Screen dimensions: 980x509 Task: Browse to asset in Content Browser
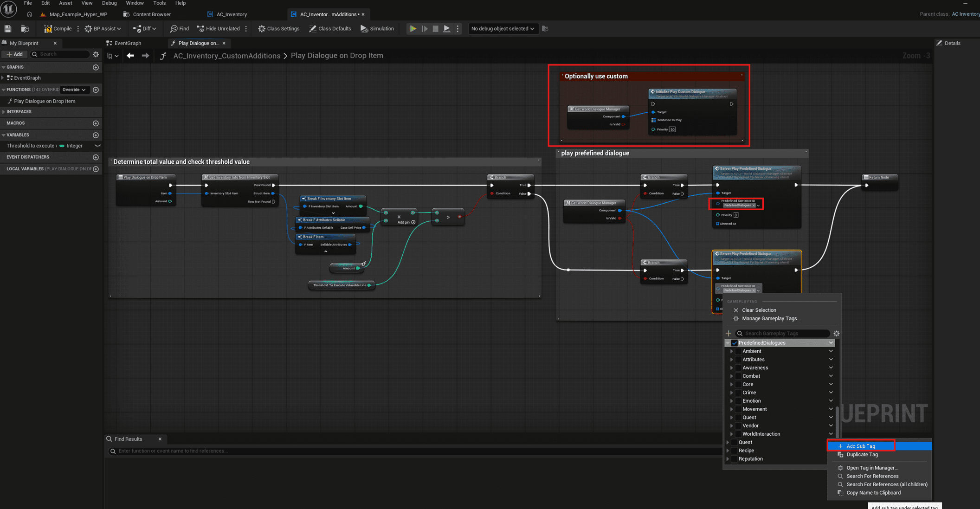(x=25, y=29)
